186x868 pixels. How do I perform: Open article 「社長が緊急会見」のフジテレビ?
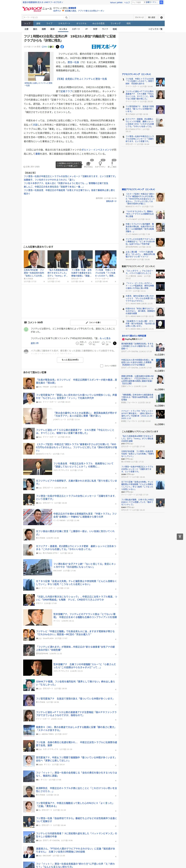tap(76, 381)
